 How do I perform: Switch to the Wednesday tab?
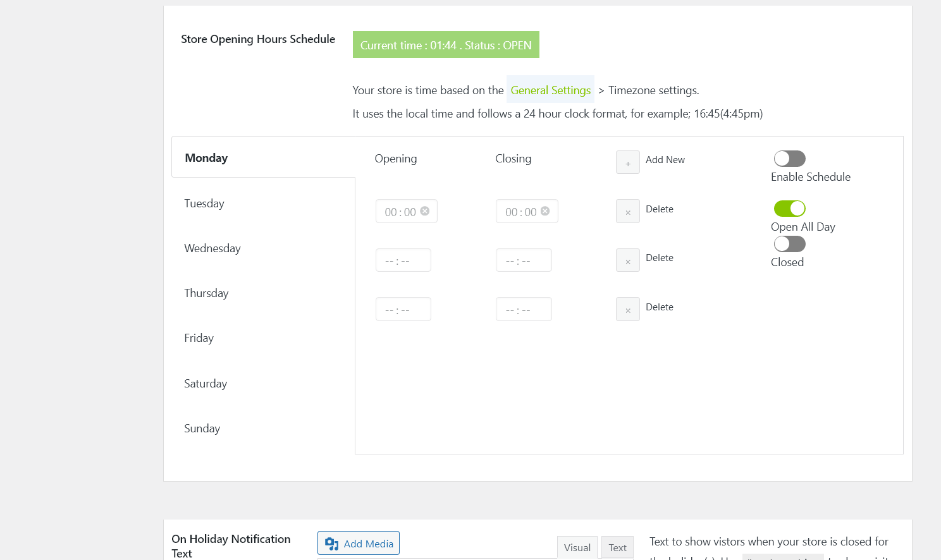(212, 248)
